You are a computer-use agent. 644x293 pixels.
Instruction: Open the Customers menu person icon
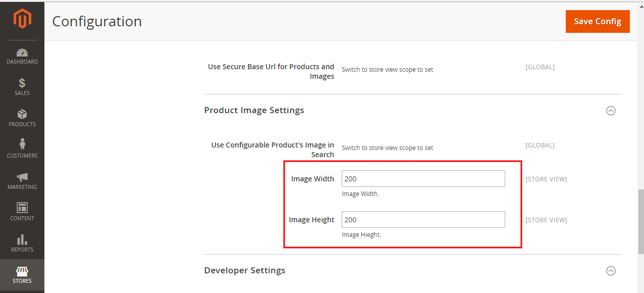point(22,145)
